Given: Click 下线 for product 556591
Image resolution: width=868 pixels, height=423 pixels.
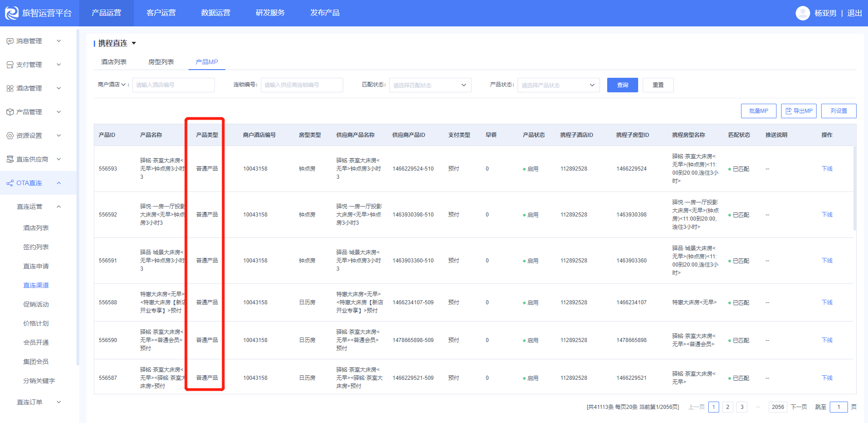Looking at the screenshot, I should [827, 261].
